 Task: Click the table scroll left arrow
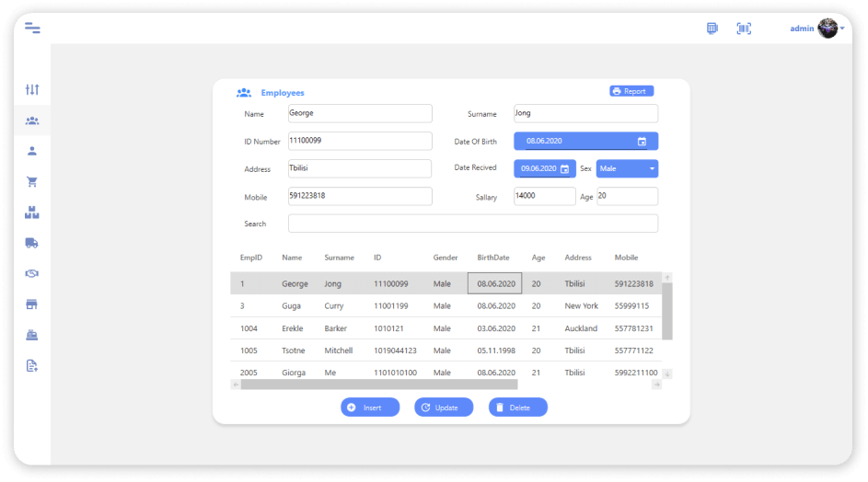[236, 384]
